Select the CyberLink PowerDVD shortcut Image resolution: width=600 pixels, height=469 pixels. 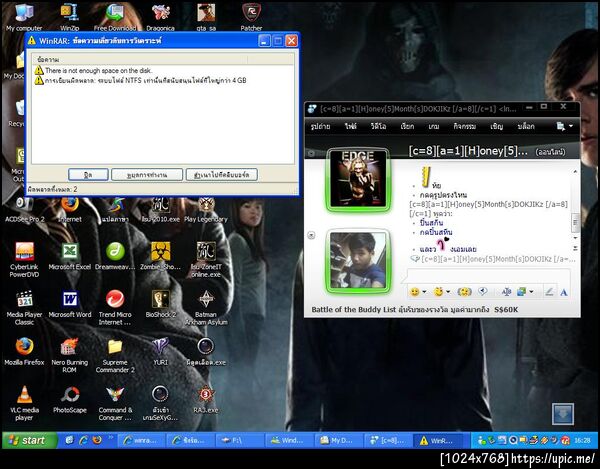(x=24, y=259)
